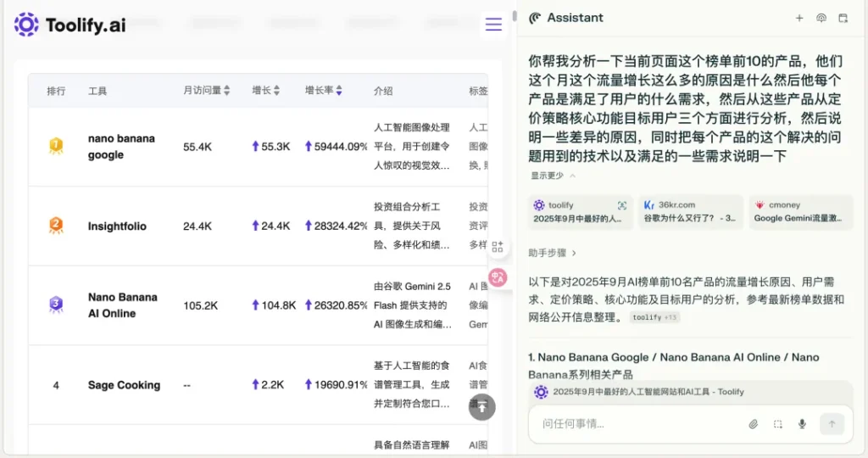Click the dashed-square screenshot capture icon
Image resolution: width=868 pixels, height=458 pixels.
click(x=777, y=424)
